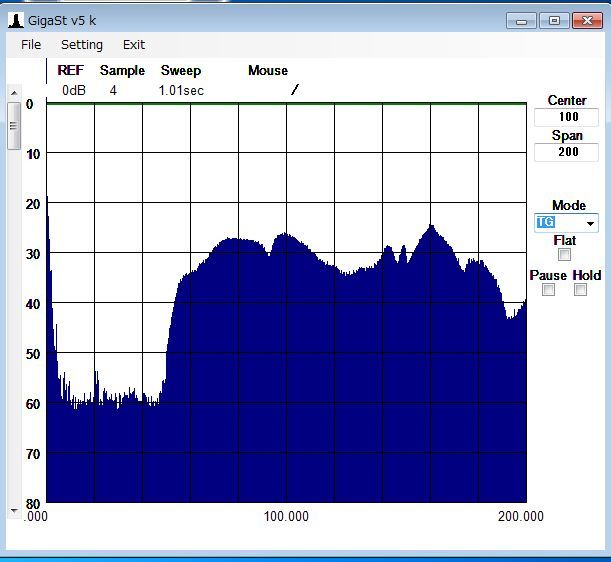
Task: Click the Sample value 4
Action: tap(113, 90)
